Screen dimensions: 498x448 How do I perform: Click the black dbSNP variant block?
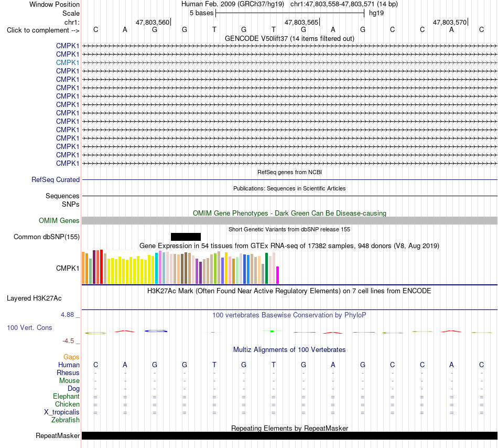point(186,237)
